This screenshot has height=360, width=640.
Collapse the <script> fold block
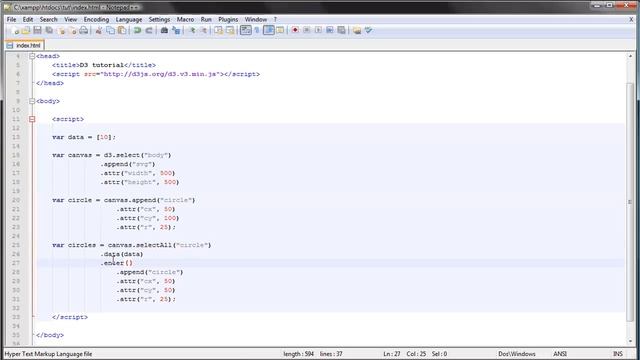click(x=32, y=119)
